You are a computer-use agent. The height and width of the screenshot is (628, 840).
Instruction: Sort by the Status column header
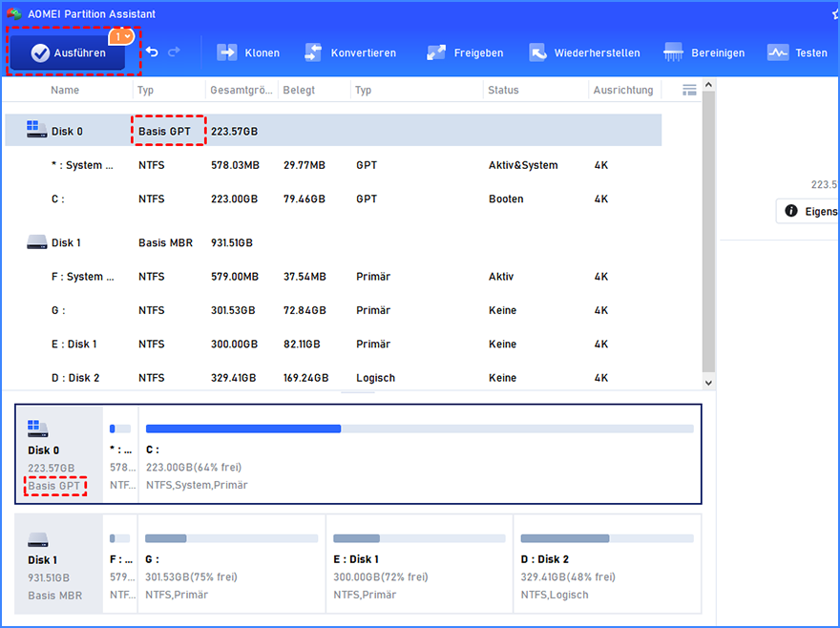click(x=503, y=90)
